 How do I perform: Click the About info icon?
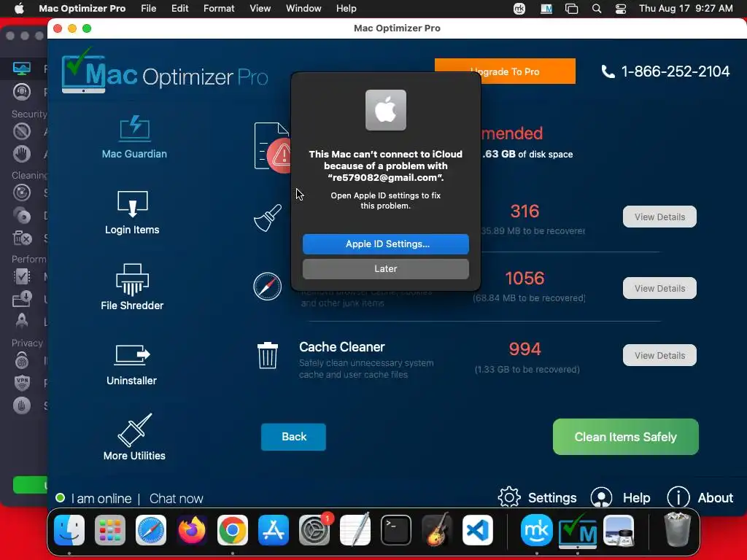[678, 497]
